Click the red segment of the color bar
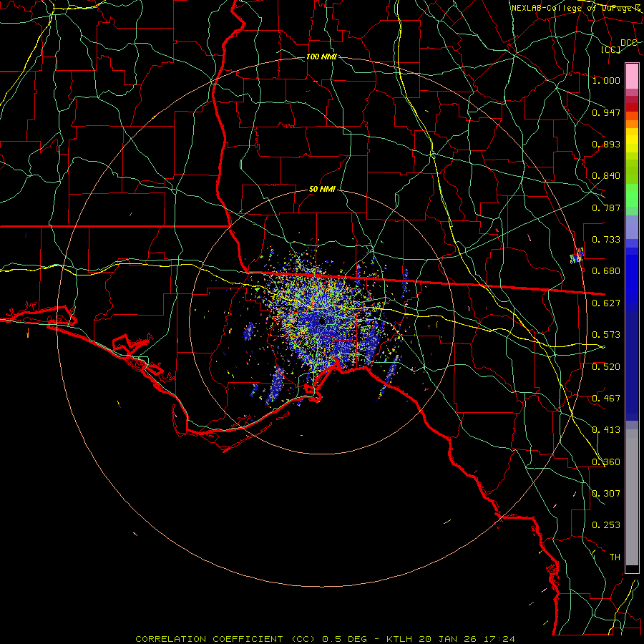This screenshot has width=644, height=644. (632, 107)
